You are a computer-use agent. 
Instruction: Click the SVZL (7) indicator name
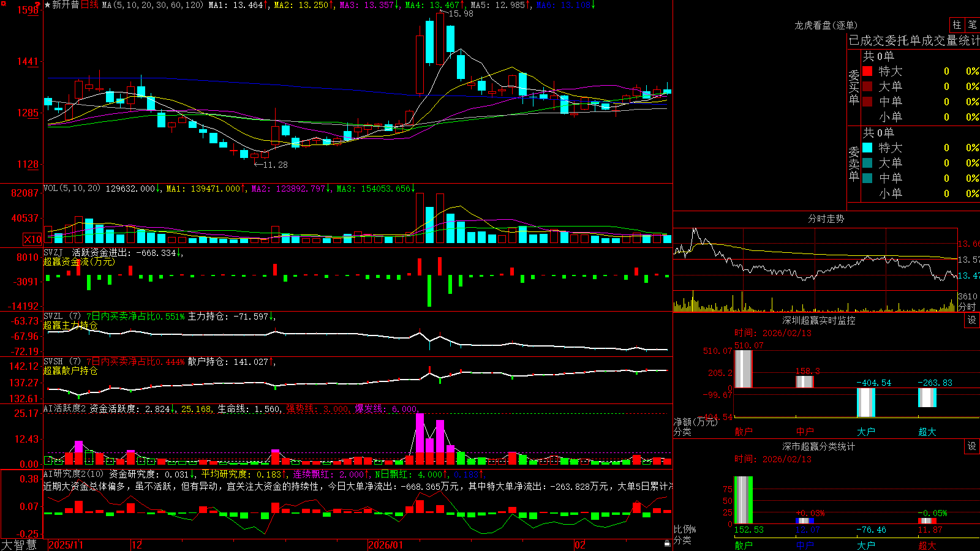pyautogui.click(x=62, y=317)
